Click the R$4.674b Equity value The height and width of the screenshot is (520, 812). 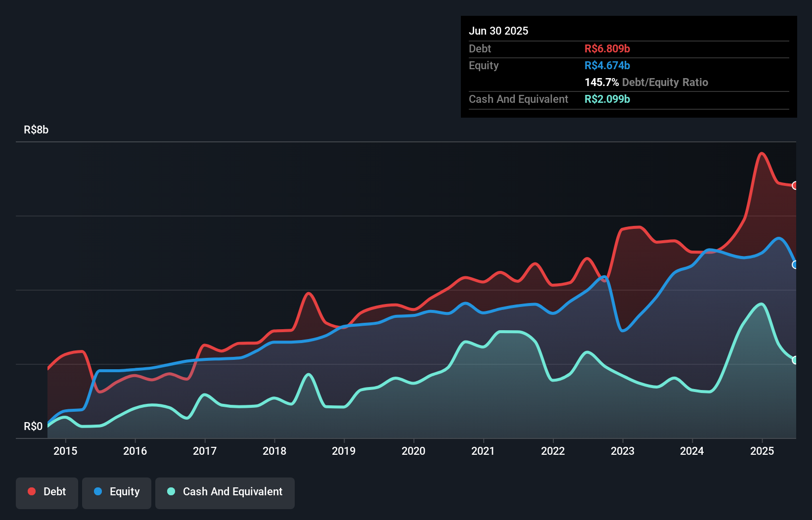point(607,65)
